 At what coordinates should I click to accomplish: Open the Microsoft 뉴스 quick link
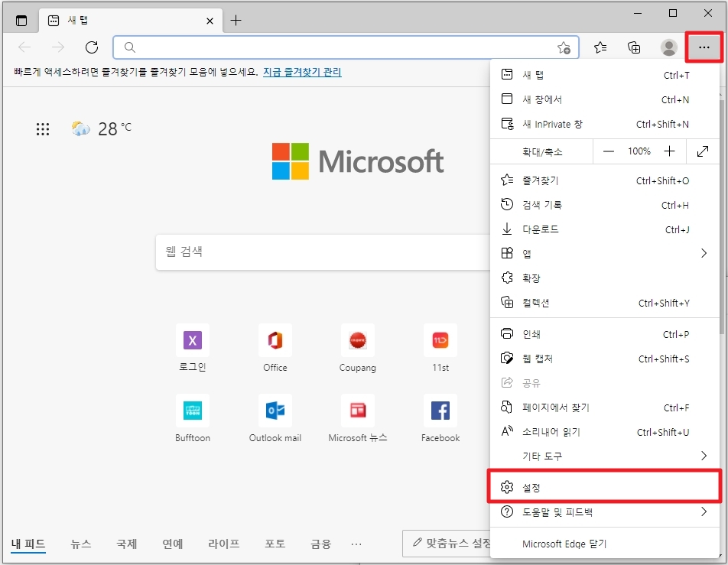[x=358, y=418]
